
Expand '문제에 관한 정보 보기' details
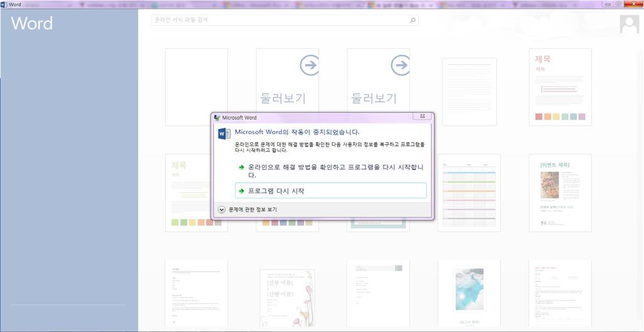click(248, 209)
